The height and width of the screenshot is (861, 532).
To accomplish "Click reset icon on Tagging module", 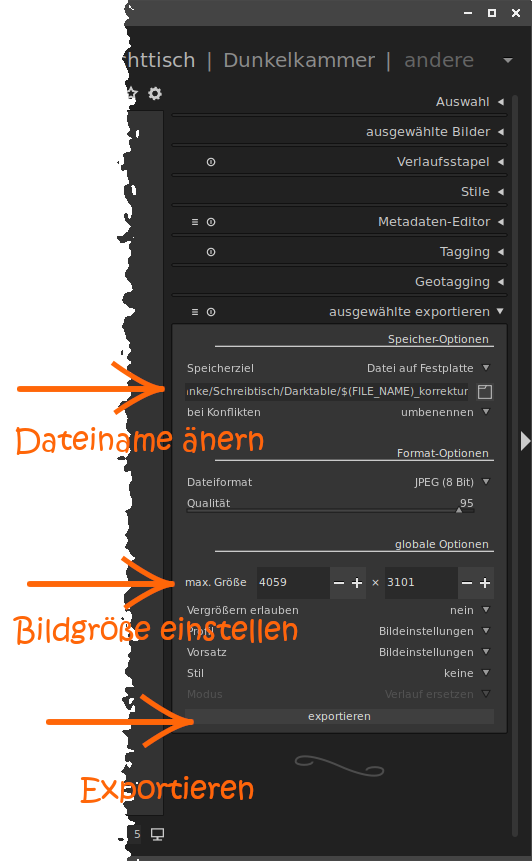I will pyautogui.click(x=211, y=252).
